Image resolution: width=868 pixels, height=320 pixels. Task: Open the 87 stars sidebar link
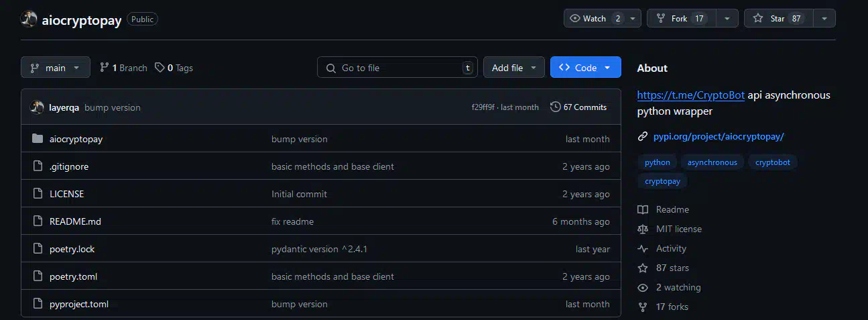tap(672, 268)
